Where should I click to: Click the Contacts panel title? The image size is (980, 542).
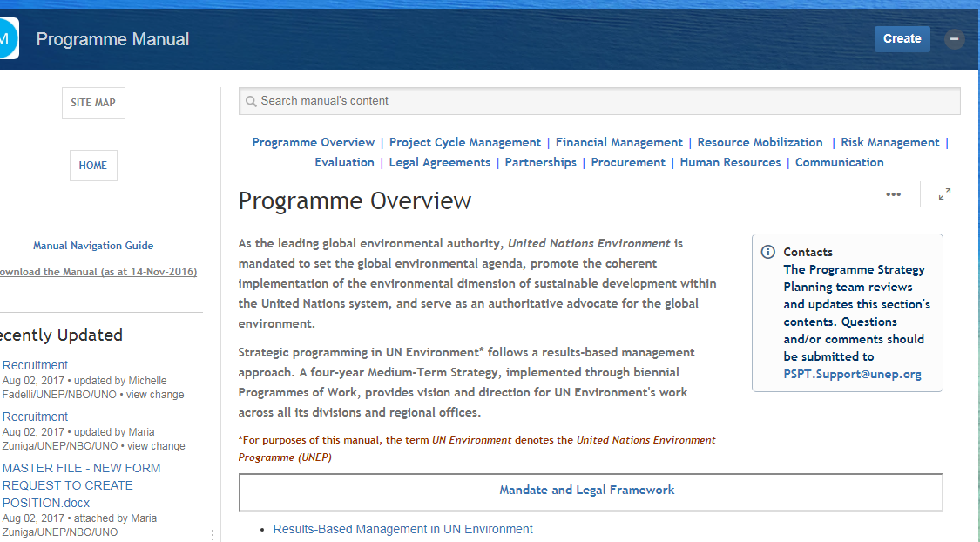(x=808, y=252)
